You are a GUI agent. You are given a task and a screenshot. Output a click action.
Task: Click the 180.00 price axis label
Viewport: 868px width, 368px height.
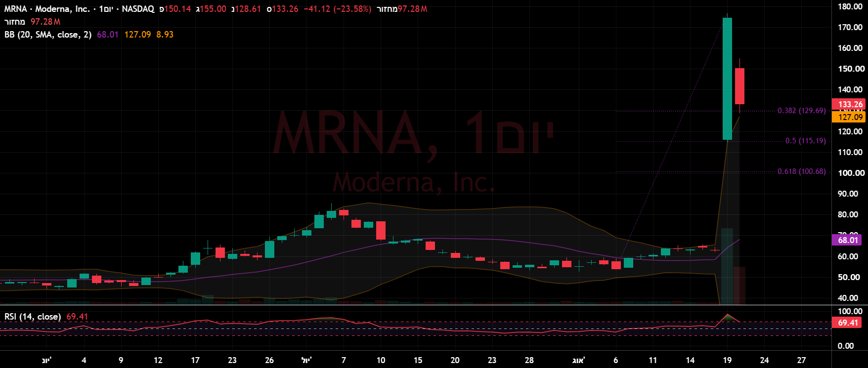[x=850, y=6]
